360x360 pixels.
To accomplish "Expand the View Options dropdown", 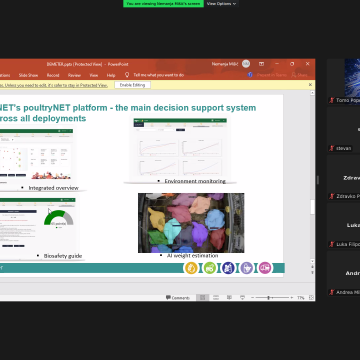I will [x=221, y=4].
